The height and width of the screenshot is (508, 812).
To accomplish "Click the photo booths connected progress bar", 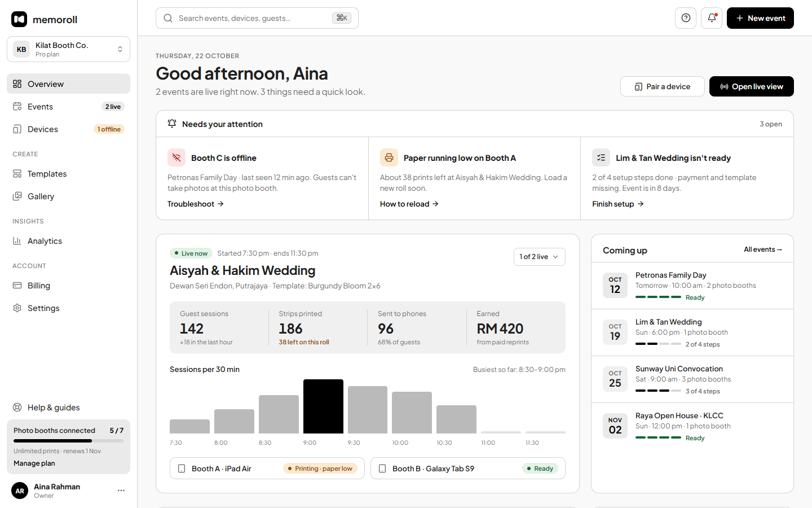I will (68, 441).
